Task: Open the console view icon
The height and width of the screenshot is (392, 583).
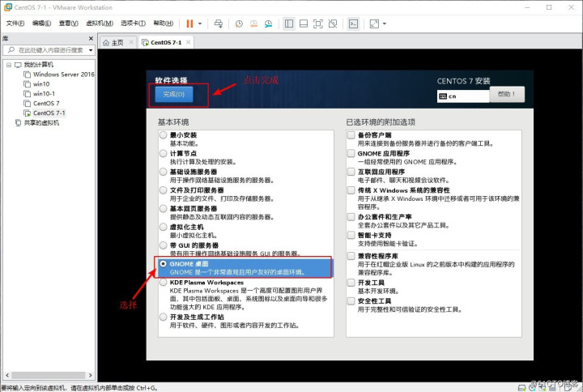Action: 353,23
